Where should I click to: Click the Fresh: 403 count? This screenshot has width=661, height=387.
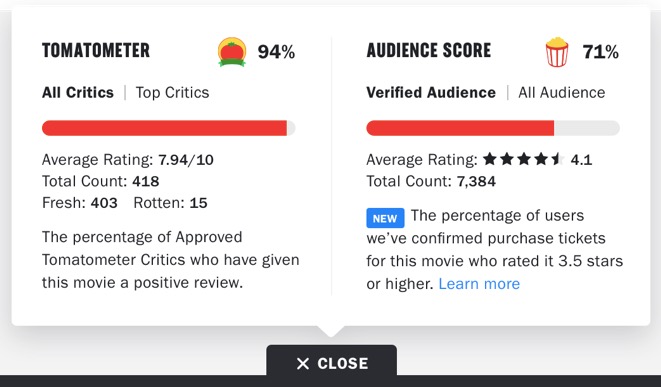(80, 203)
